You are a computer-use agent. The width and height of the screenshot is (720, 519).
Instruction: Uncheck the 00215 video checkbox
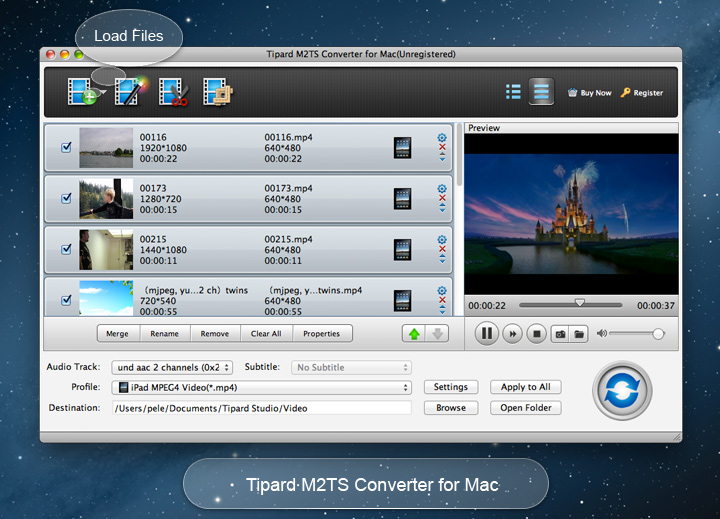[66, 249]
